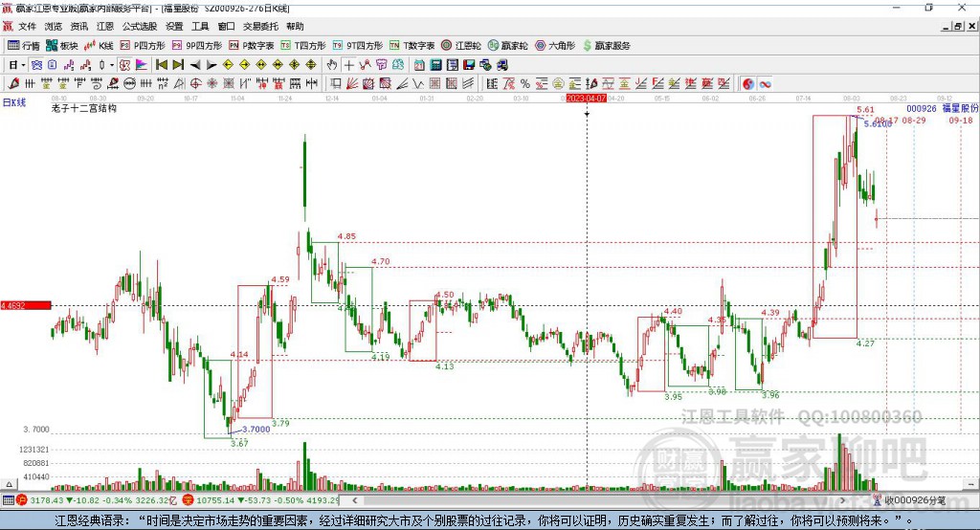Viewport: 980px width, 530px height.
Task: Jump to first bar with skip-to-start icon
Action: pos(161,65)
